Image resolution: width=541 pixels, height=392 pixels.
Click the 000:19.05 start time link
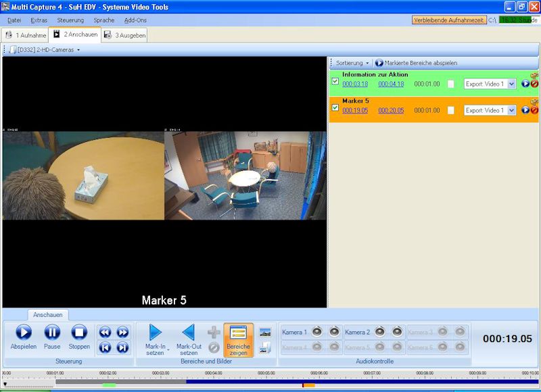click(355, 110)
